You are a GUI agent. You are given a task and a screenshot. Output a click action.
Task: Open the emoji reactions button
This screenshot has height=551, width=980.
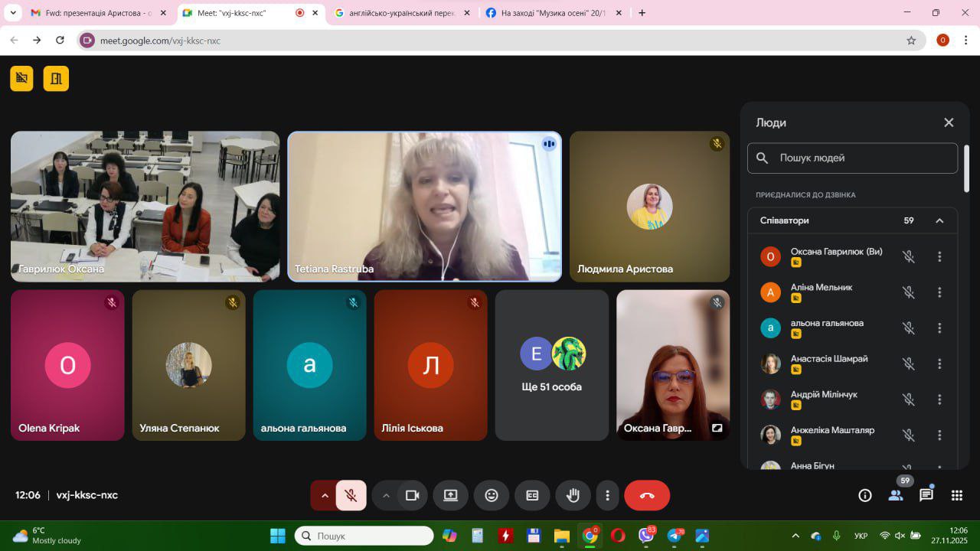(x=492, y=495)
